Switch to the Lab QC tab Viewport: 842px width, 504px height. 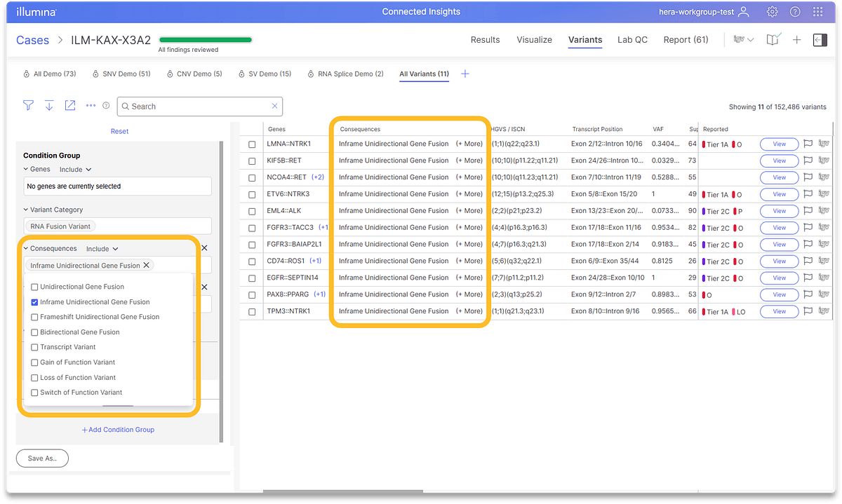pos(632,40)
